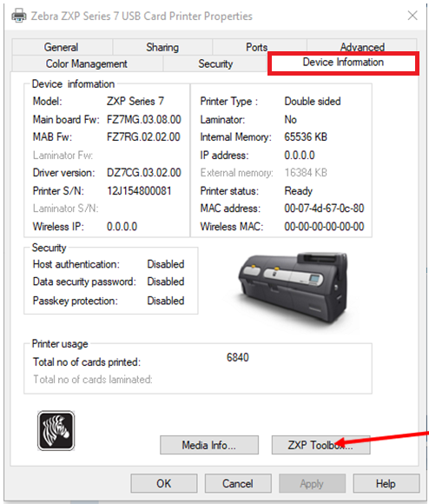Screen dimensions: 429x504
Task: Select the model value ZXP Series 7
Action: pyautogui.click(x=135, y=102)
